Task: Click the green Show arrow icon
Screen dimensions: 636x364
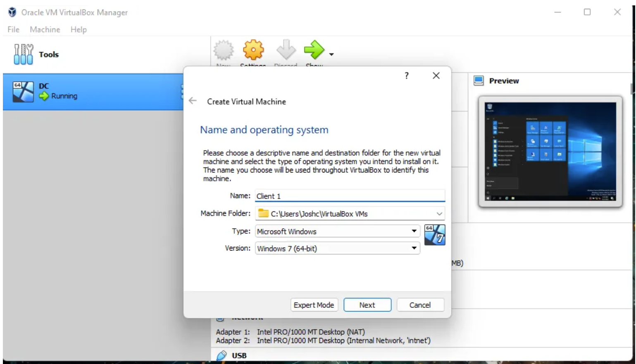Action: 314,50
